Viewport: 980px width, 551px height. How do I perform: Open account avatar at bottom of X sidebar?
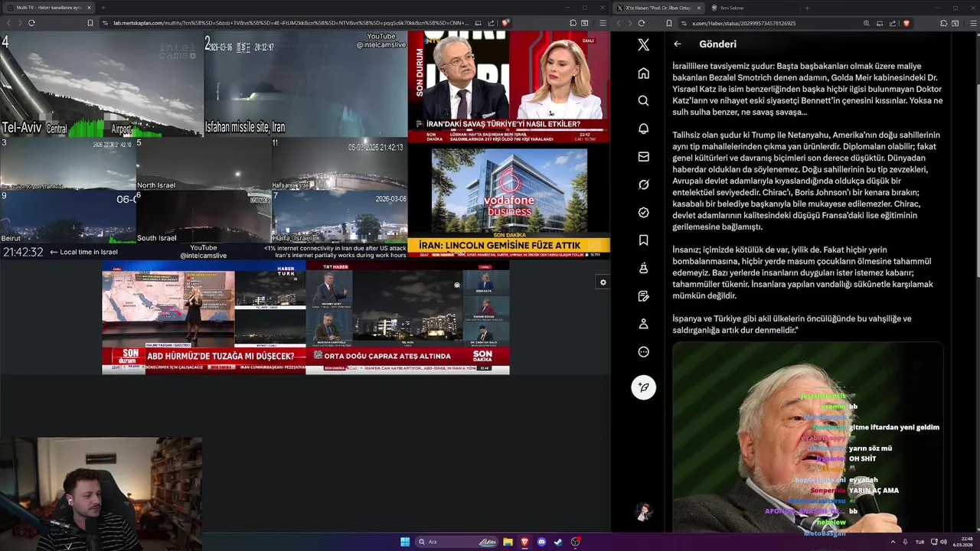tap(643, 512)
